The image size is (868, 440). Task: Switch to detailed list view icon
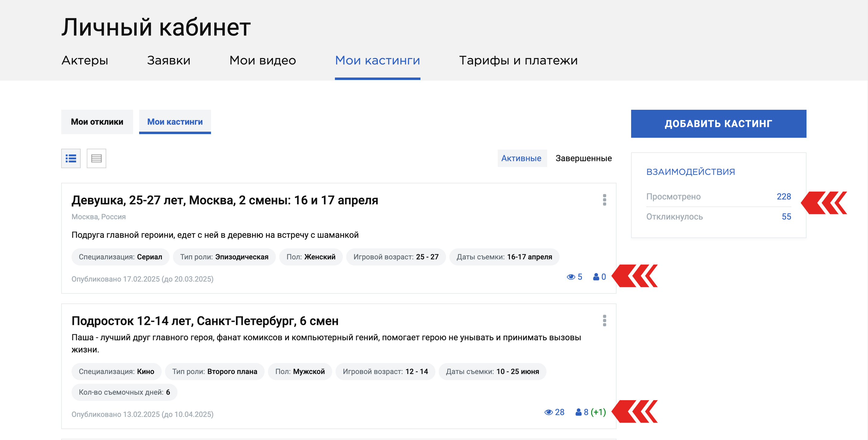pyautogui.click(x=71, y=158)
